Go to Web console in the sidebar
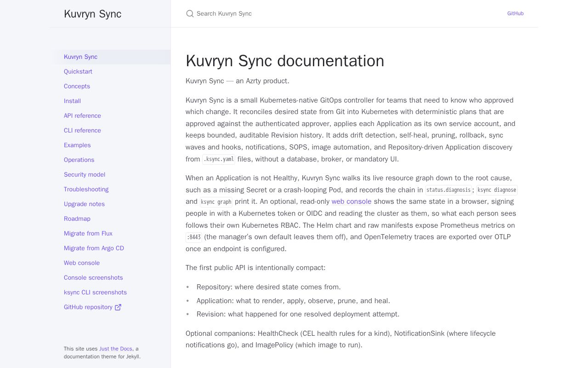 point(82,263)
